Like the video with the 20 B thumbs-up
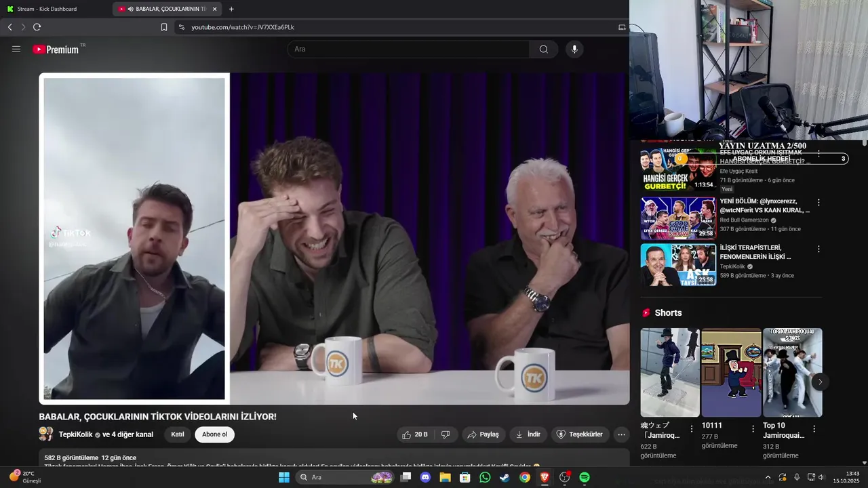868x488 pixels. 414,434
